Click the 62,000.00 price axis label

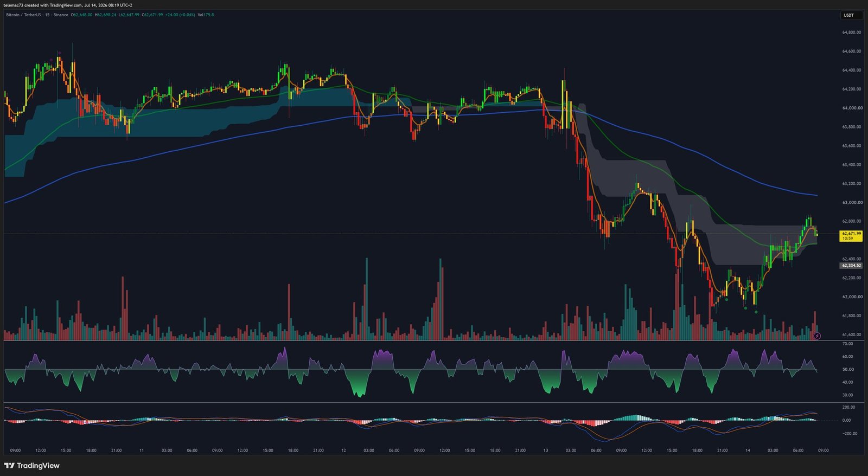click(851, 297)
